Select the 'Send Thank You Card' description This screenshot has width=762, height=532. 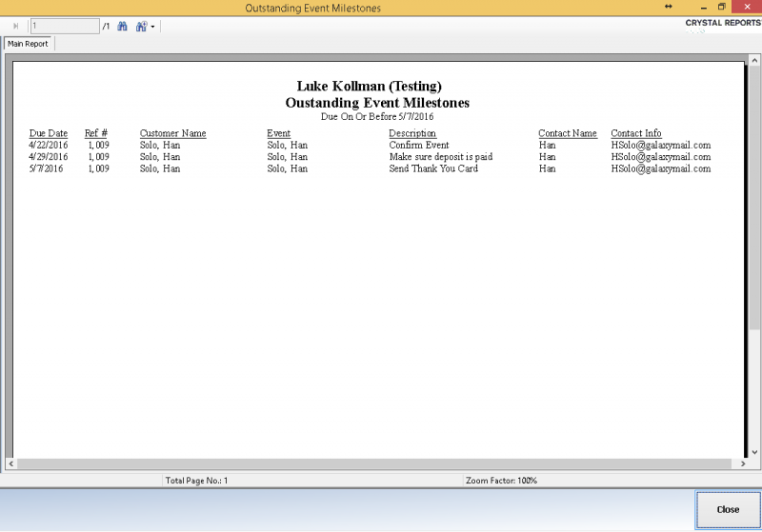433,168
